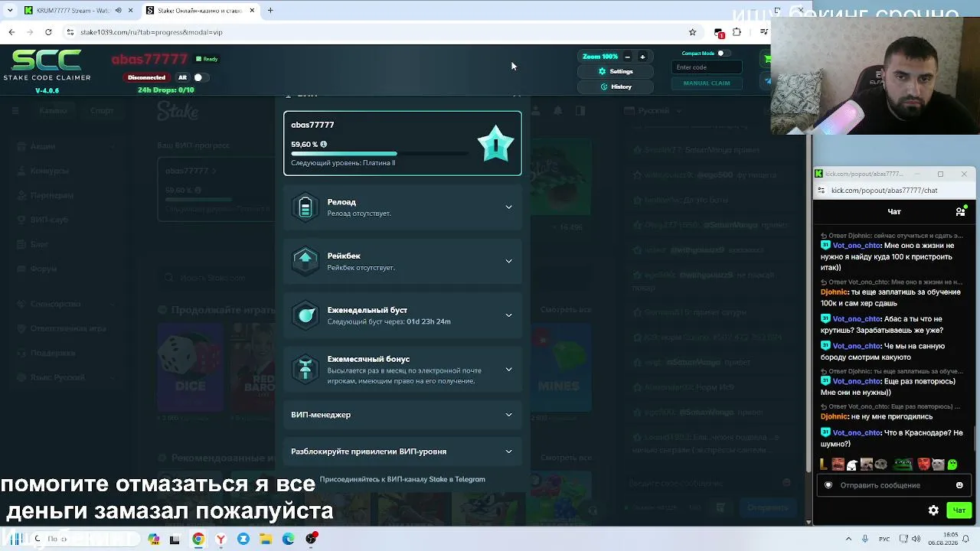Open Stake Code Claimer Settings
Screen dimensions: 980x551
click(616, 71)
